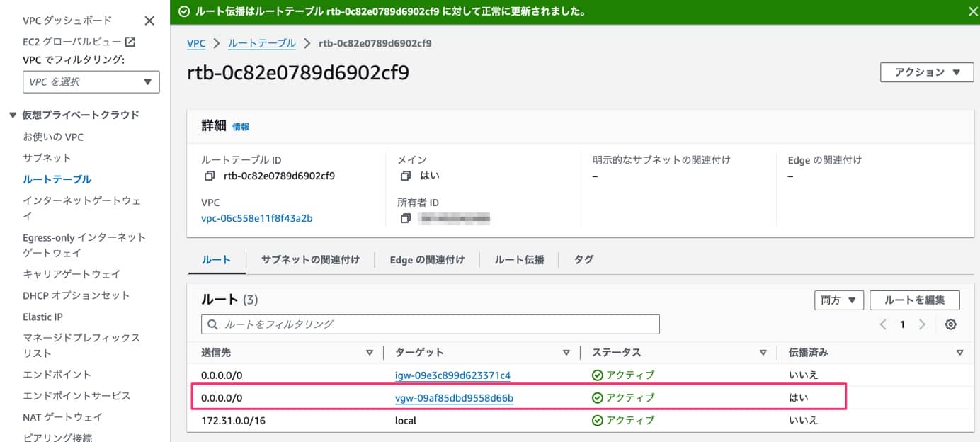
Task: Go to Egress-only インターネットゲートウェイ in sidebar
Action: pos(84,245)
